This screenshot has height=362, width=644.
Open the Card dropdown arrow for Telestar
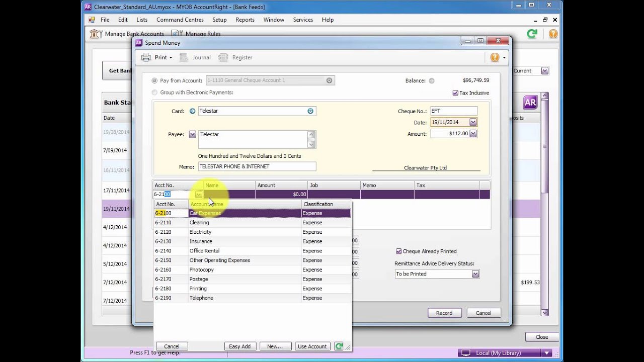(x=310, y=111)
